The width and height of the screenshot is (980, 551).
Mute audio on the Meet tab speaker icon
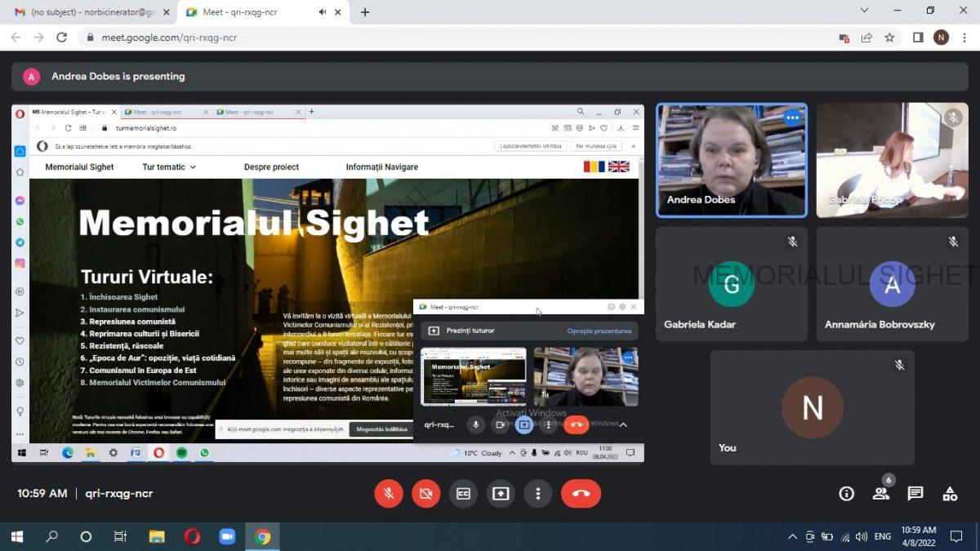tap(323, 12)
